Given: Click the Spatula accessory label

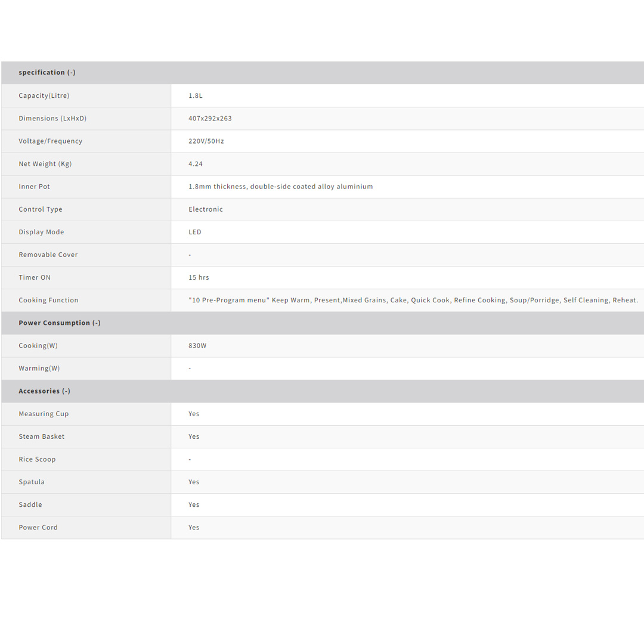Looking at the screenshot, I should [x=32, y=482].
